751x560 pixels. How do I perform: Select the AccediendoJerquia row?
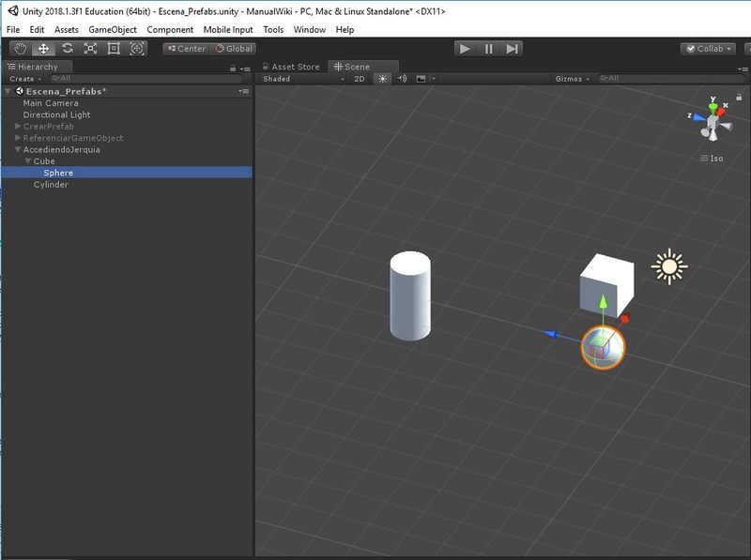point(127,149)
